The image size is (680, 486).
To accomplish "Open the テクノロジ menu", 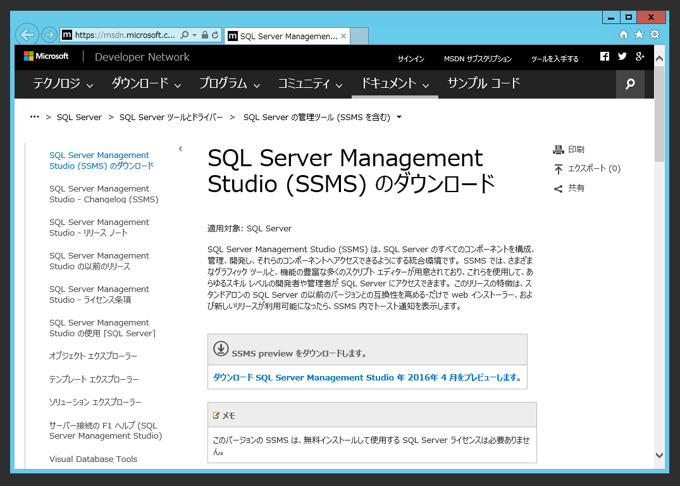I will point(63,84).
